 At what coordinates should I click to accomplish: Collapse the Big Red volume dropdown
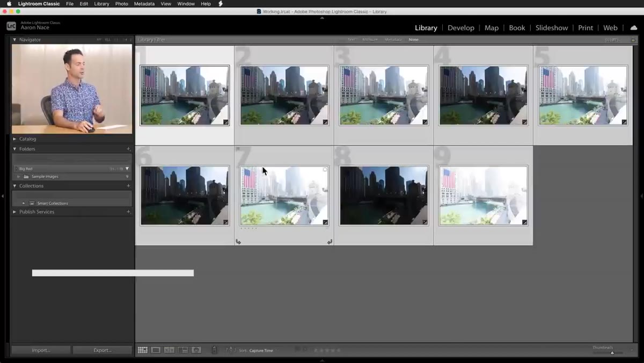tap(127, 169)
